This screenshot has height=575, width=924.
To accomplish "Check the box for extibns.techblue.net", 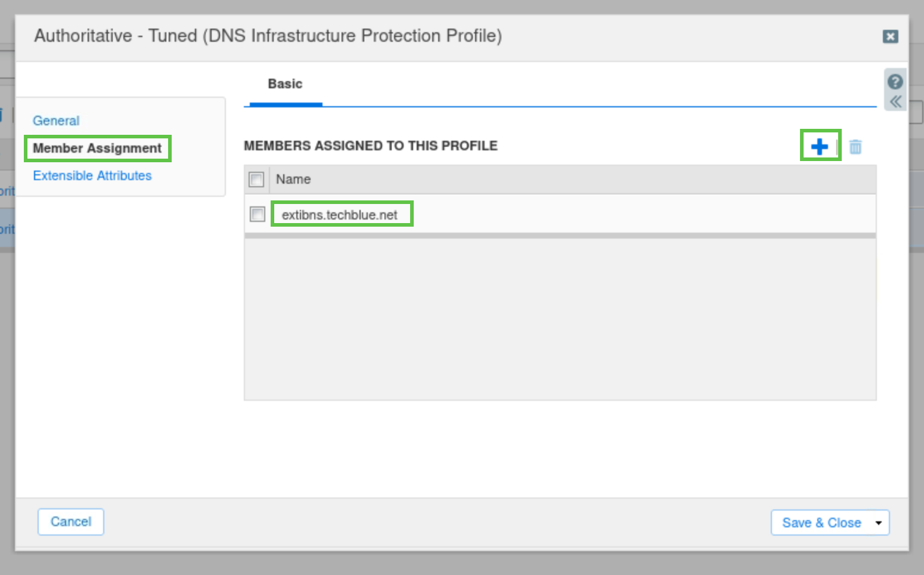I will [258, 214].
